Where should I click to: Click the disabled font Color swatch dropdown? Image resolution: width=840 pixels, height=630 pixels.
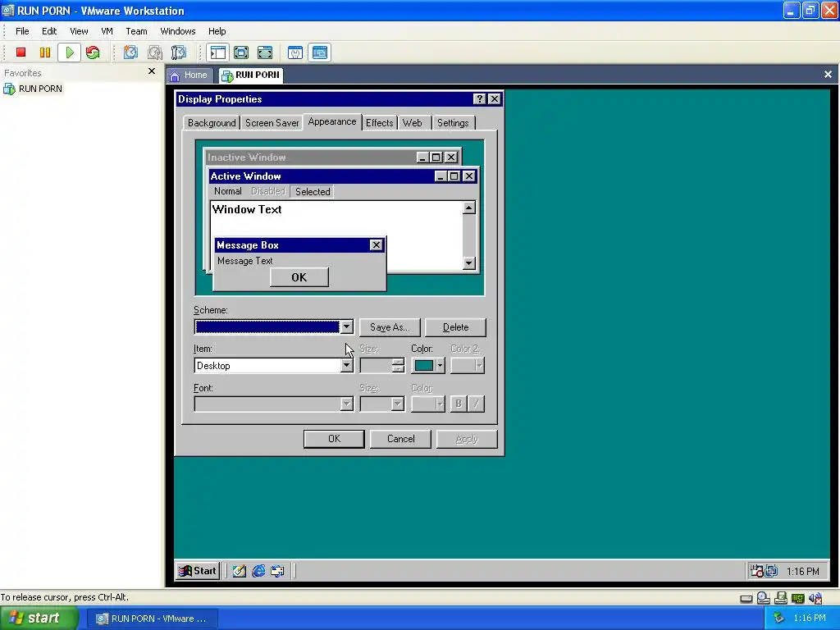428,404
